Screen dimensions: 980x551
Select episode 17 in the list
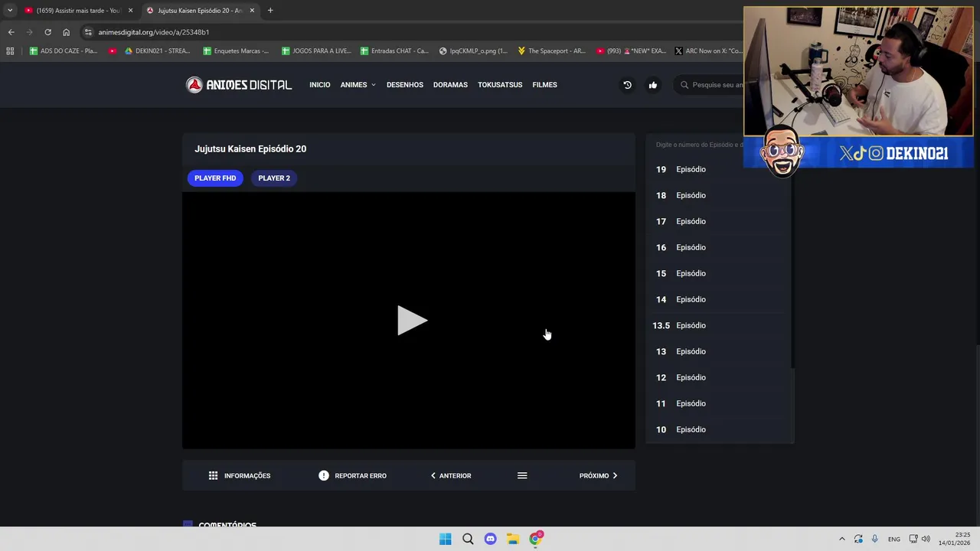(x=715, y=221)
